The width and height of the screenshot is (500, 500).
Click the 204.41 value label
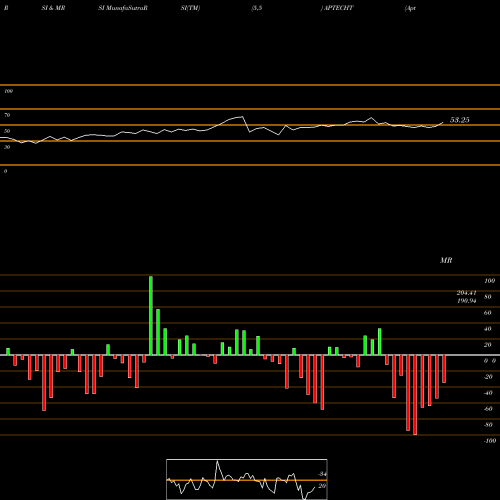click(466, 293)
